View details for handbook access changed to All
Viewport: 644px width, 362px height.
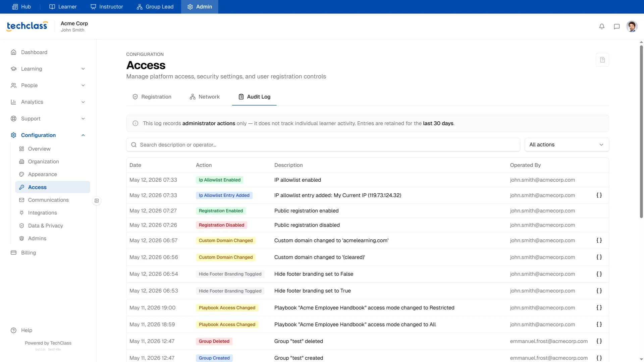tap(599, 324)
